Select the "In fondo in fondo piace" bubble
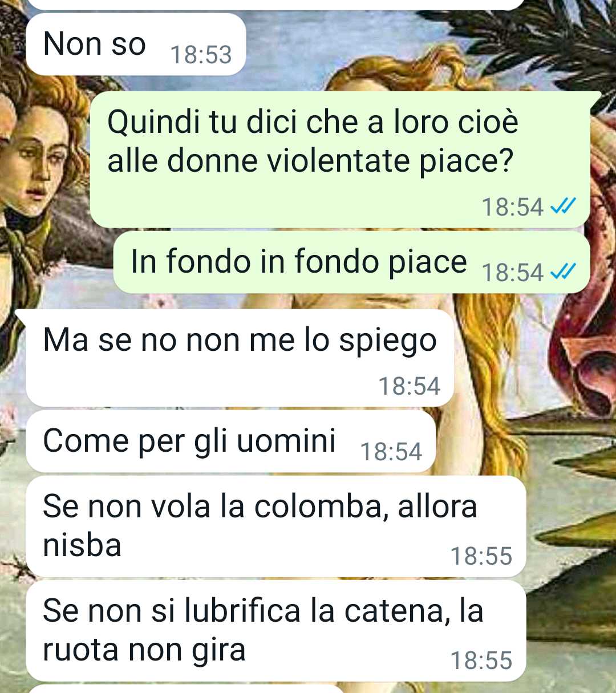Image resolution: width=616 pixels, height=693 pixels. coord(351,262)
